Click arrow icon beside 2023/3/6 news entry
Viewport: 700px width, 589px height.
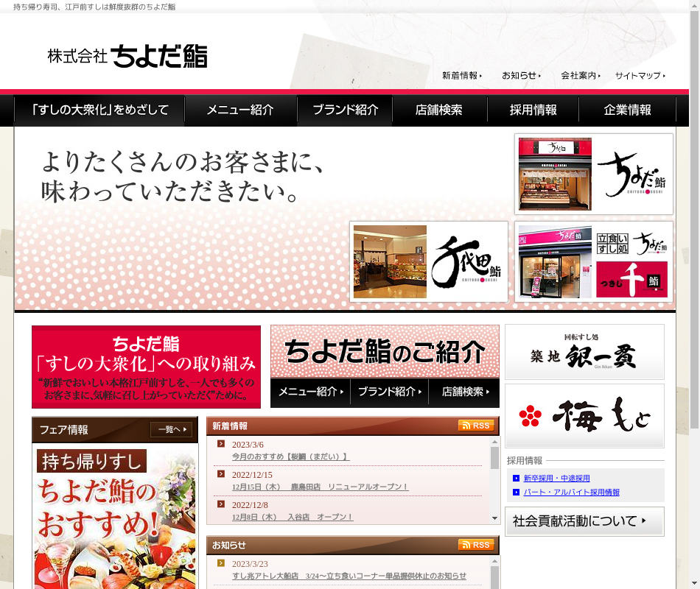point(221,443)
